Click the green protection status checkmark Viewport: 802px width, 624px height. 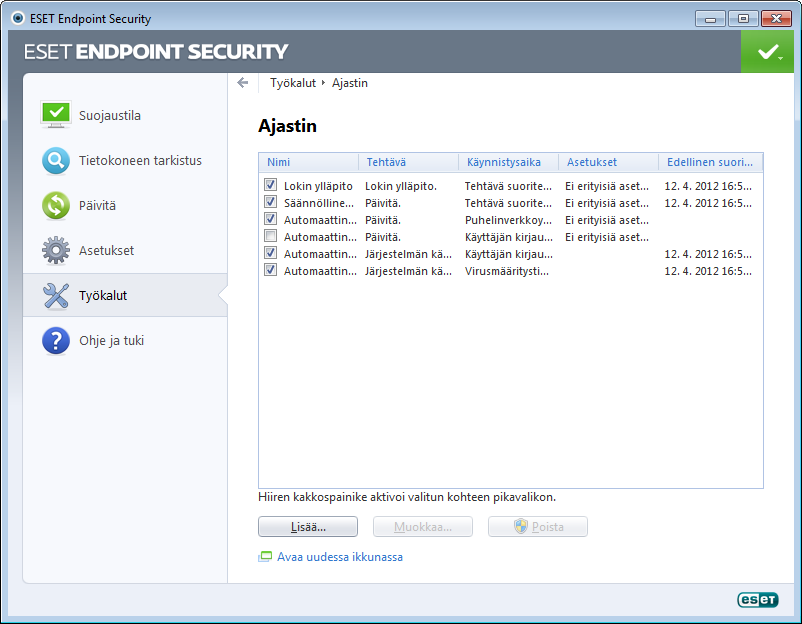(x=767, y=51)
